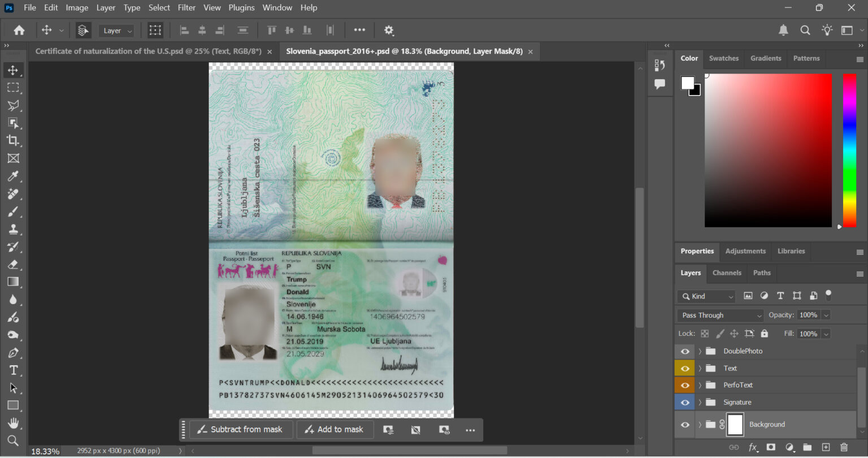Go to the Home screen icon
This screenshot has width=868, height=458.
tap(19, 31)
